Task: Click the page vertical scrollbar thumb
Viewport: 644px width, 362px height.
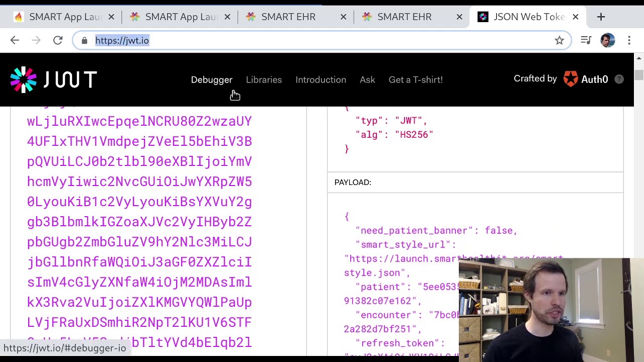Action: coord(638,75)
